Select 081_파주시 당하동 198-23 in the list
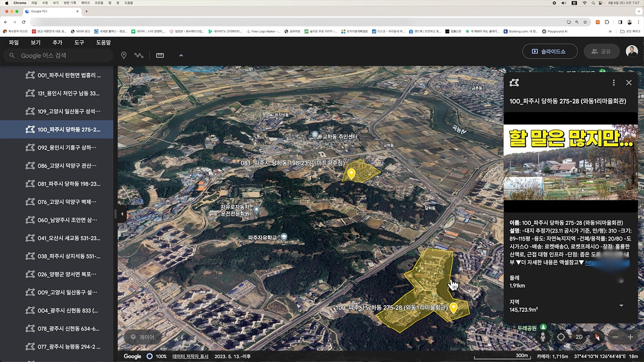The image size is (644, 362). click(68, 184)
